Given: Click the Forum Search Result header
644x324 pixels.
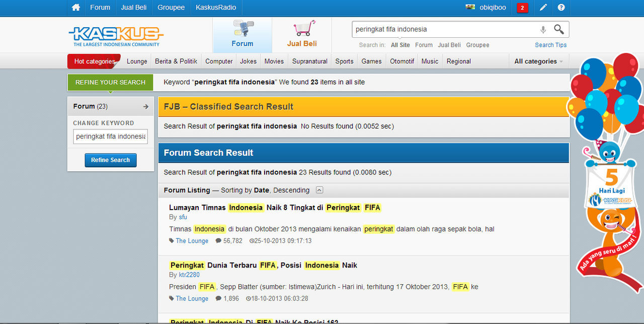Looking at the screenshot, I should tap(364, 153).
